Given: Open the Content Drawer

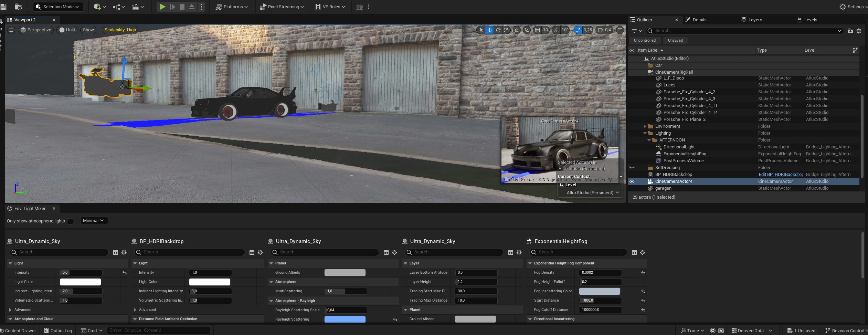Looking at the screenshot, I should tap(18, 331).
